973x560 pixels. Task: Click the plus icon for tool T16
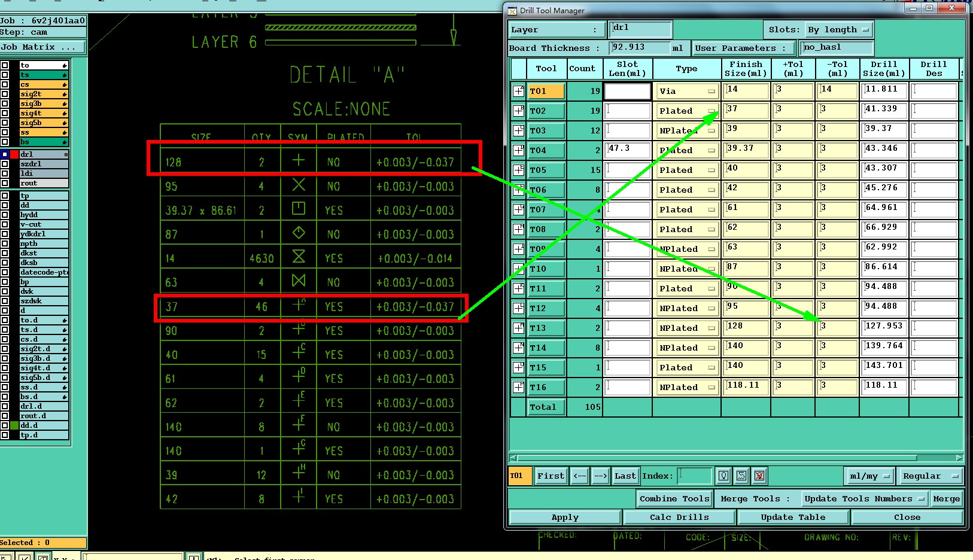point(518,387)
